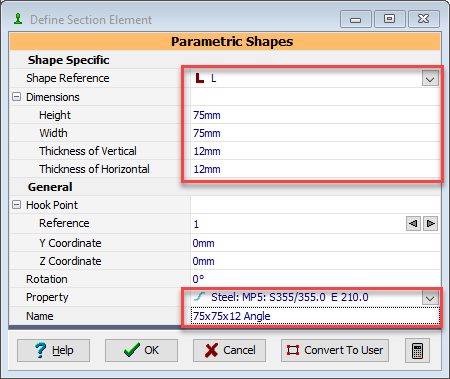Image resolution: width=450 pixels, height=379 pixels.
Task: Click the L shape icon in Shape Reference
Action: click(200, 78)
